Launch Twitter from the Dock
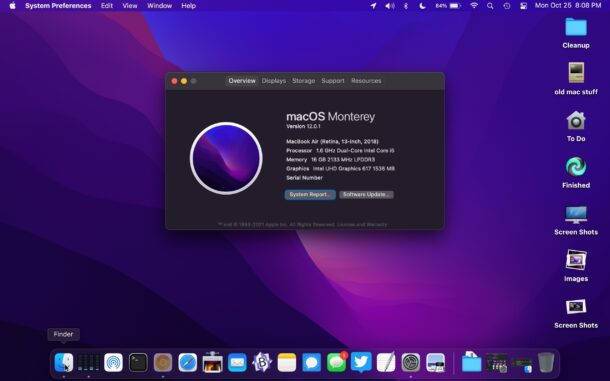Image resolution: width=610 pixels, height=381 pixels. click(x=361, y=362)
